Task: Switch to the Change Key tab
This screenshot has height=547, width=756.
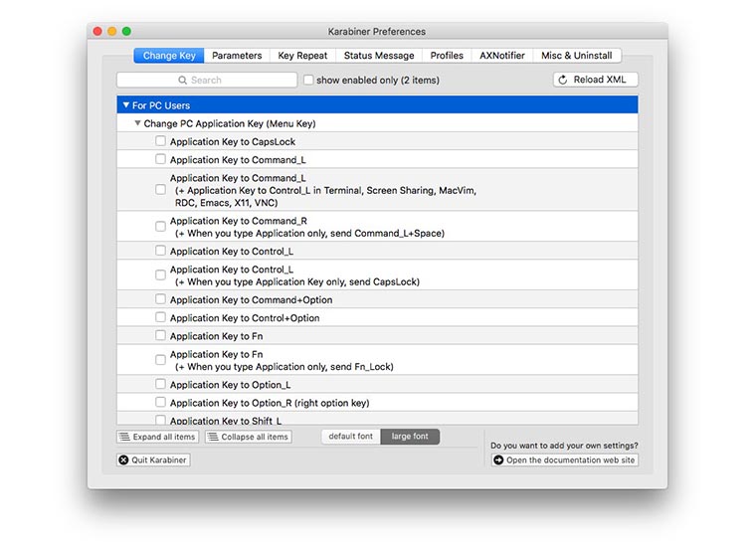Action: point(169,56)
